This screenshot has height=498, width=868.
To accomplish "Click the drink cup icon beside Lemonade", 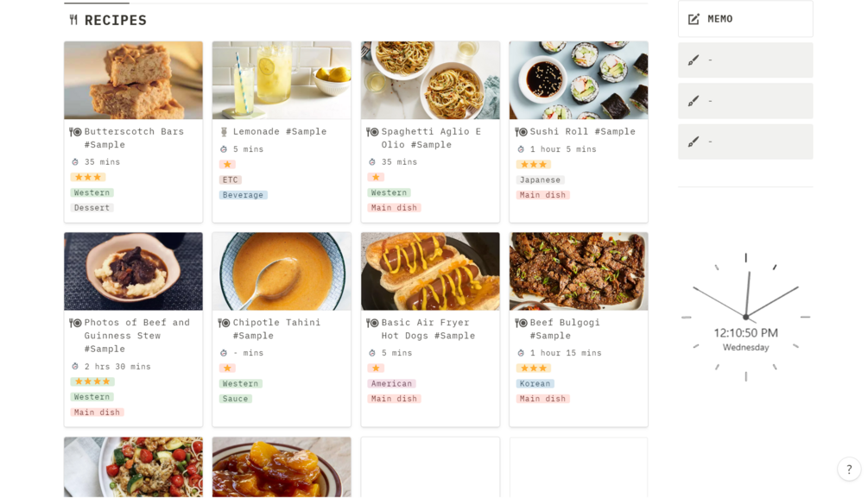I will tap(224, 132).
